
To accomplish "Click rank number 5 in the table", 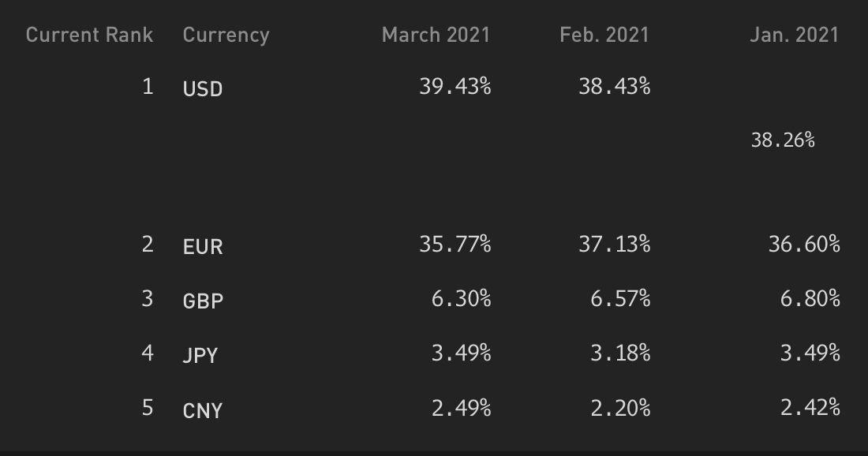I will 148,408.
